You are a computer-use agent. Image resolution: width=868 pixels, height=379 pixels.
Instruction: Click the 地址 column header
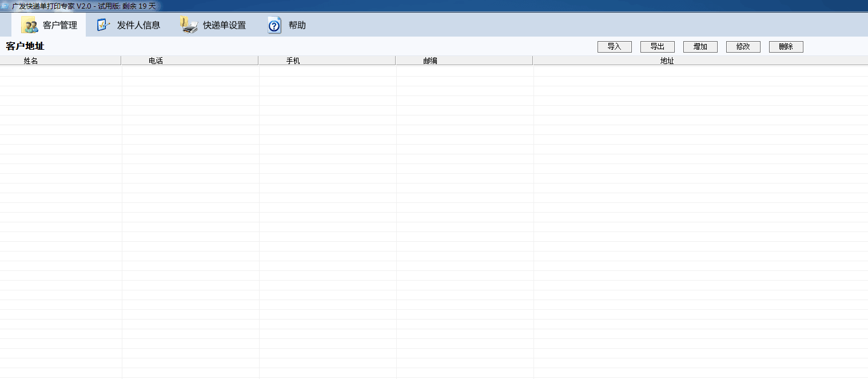click(x=667, y=61)
